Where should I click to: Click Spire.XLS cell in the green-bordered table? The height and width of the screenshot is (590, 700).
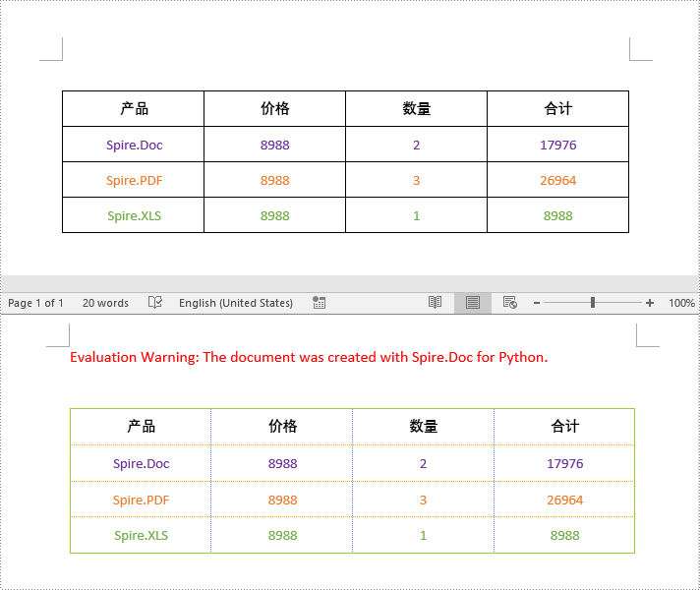coord(141,535)
